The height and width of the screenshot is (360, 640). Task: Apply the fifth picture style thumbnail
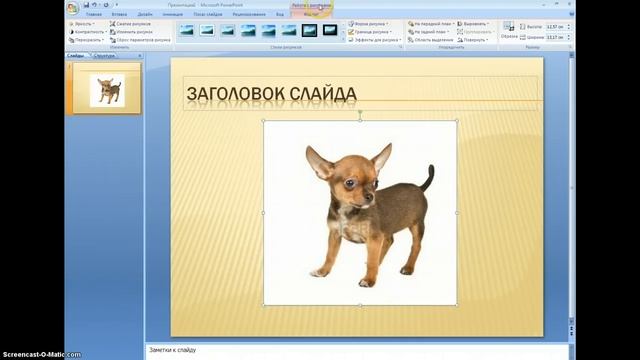[x=268, y=30]
